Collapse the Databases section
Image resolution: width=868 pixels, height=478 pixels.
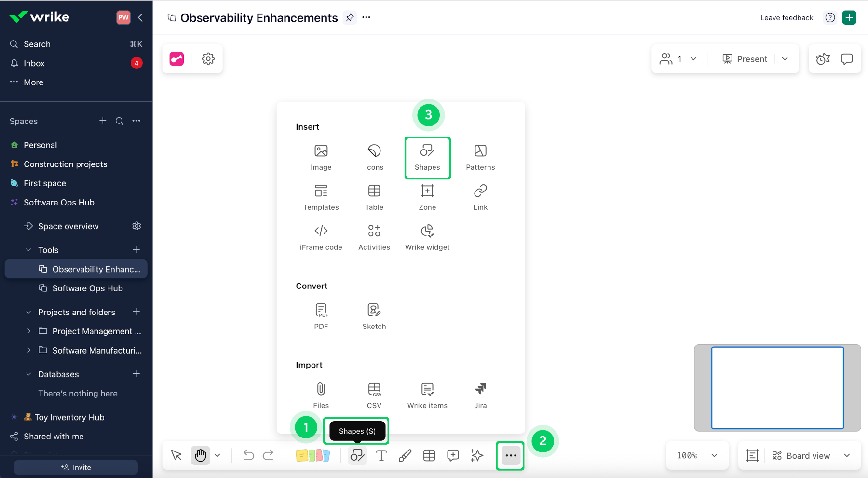(x=28, y=374)
